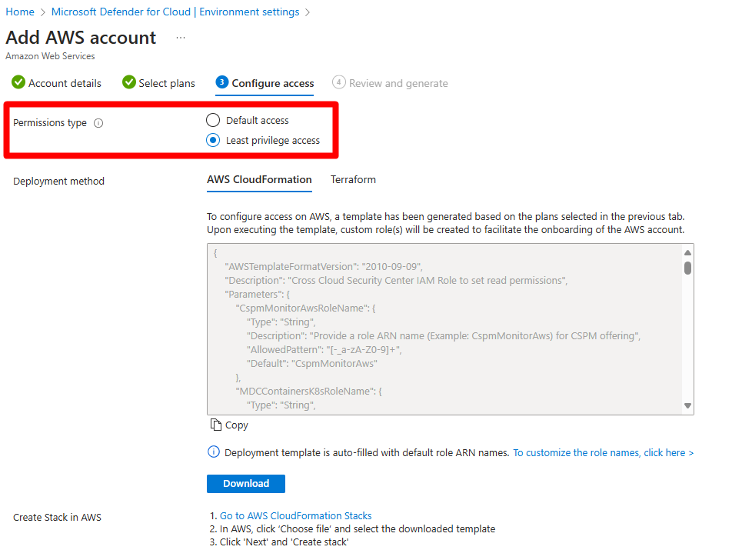This screenshot has height=560, width=732.
Task: Click the chevron after Microsoft Defender for Cloud
Action: 306,12
